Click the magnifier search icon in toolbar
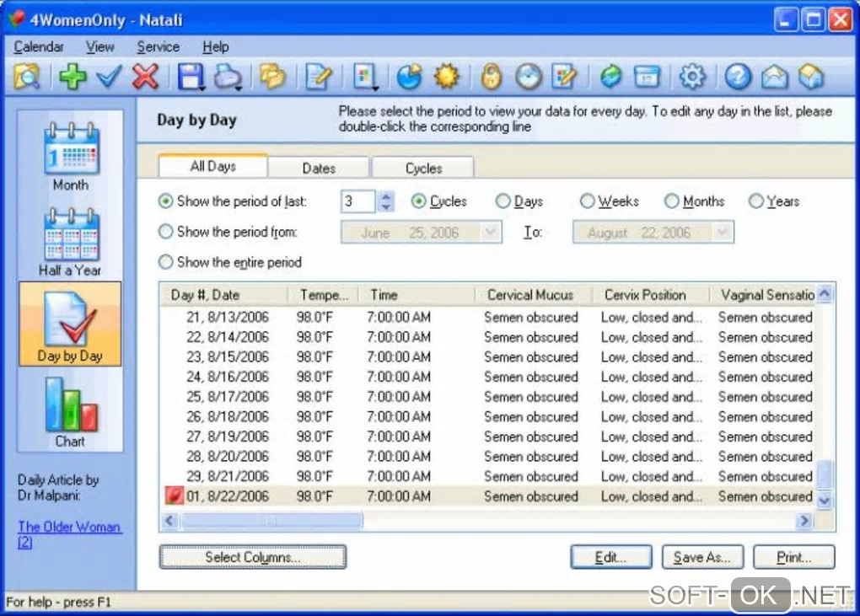 pyautogui.click(x=26, y=76)
